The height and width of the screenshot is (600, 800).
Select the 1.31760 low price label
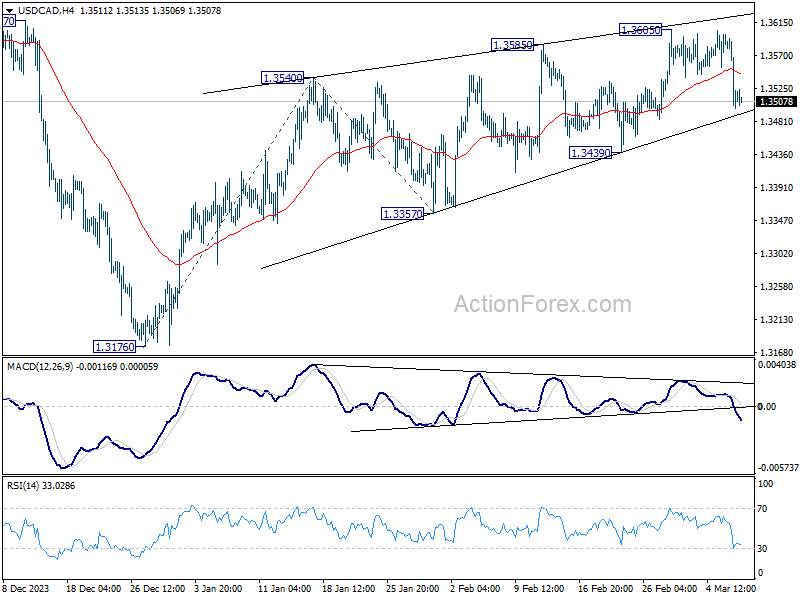point(115,347)
